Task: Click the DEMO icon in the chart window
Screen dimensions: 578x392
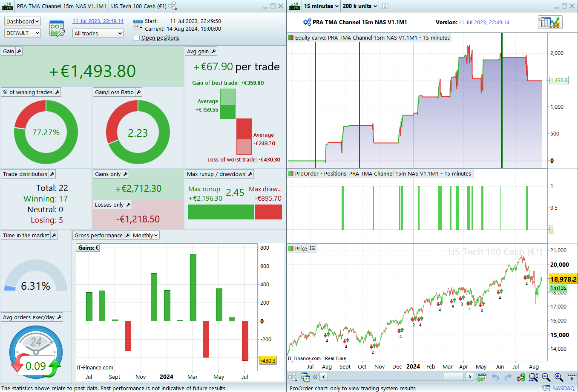Action: (294, 6)
